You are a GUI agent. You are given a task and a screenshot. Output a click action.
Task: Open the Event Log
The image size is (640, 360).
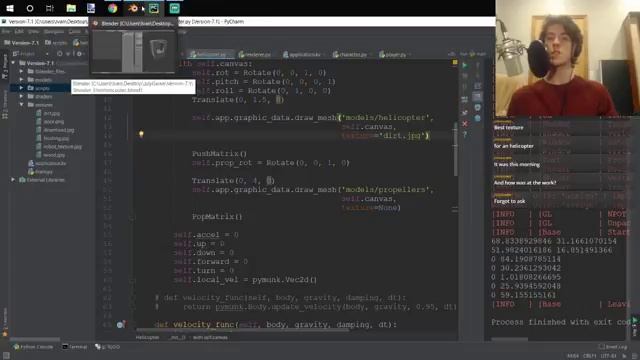[613, 347]
